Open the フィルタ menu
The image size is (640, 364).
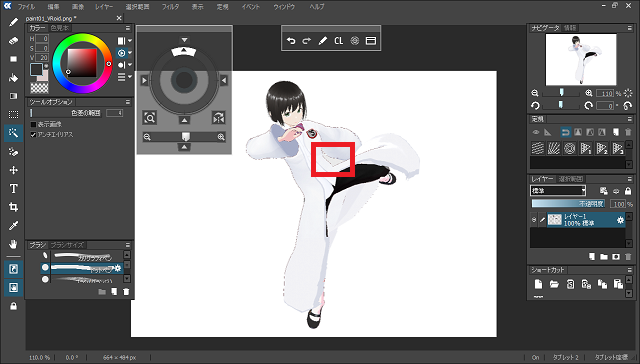coord(170,7)
